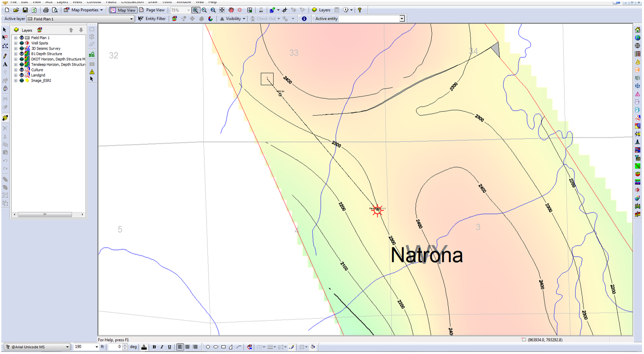Select the ellipse shape tool
Screen dimensions: 644x354
tap(215, 347)
